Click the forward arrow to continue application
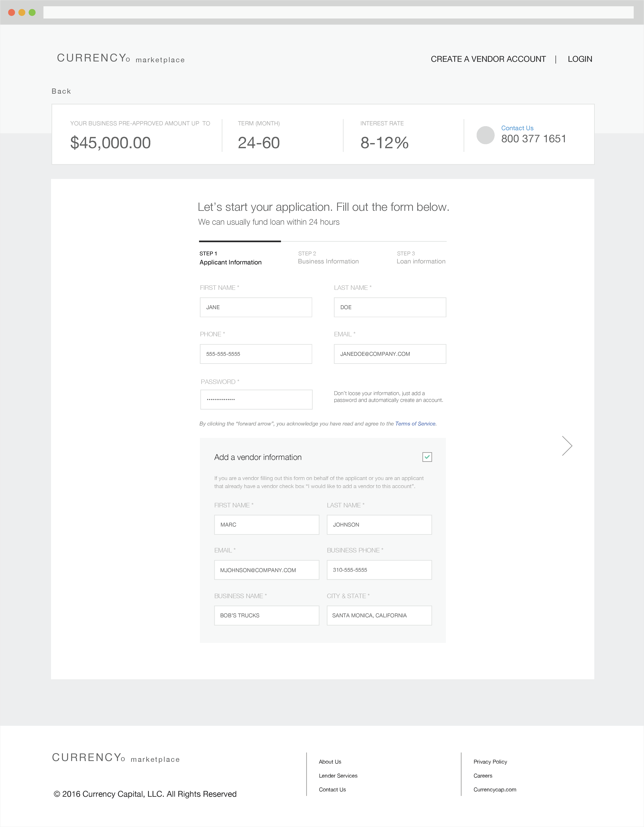 [x=567, y=446]
